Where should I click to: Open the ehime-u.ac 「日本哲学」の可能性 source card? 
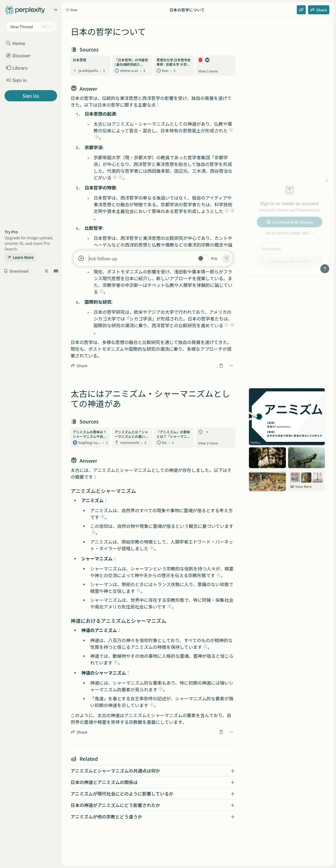(132, 65)
